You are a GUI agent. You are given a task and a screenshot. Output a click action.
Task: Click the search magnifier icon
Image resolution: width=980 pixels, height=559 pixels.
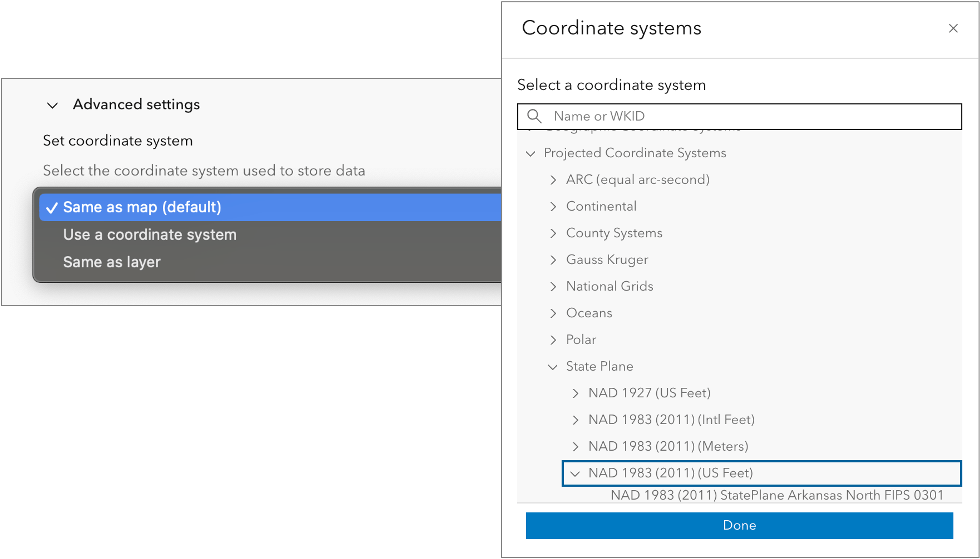point(535,116)
